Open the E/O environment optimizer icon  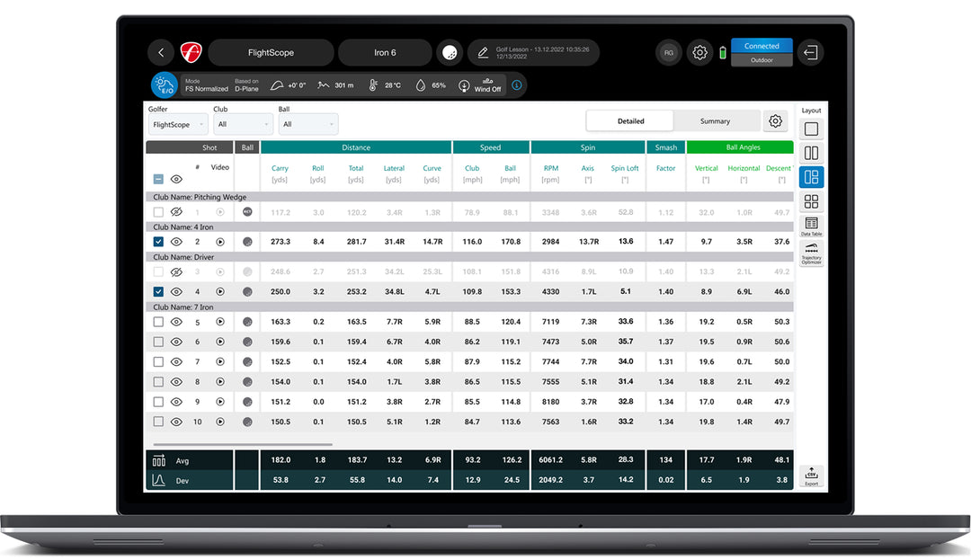point(165,85)
